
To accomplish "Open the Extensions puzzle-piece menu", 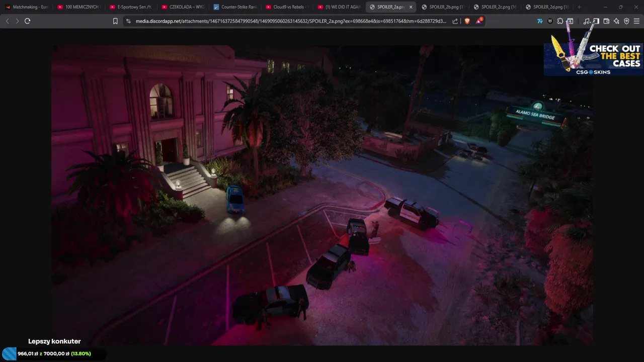I will [560, 21].
